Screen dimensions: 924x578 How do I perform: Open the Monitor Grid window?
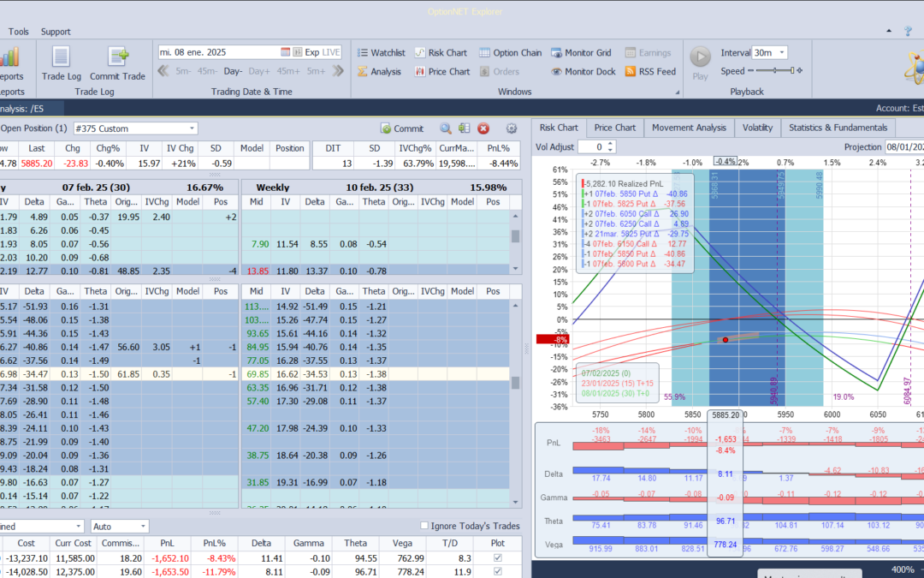[581, 52]
